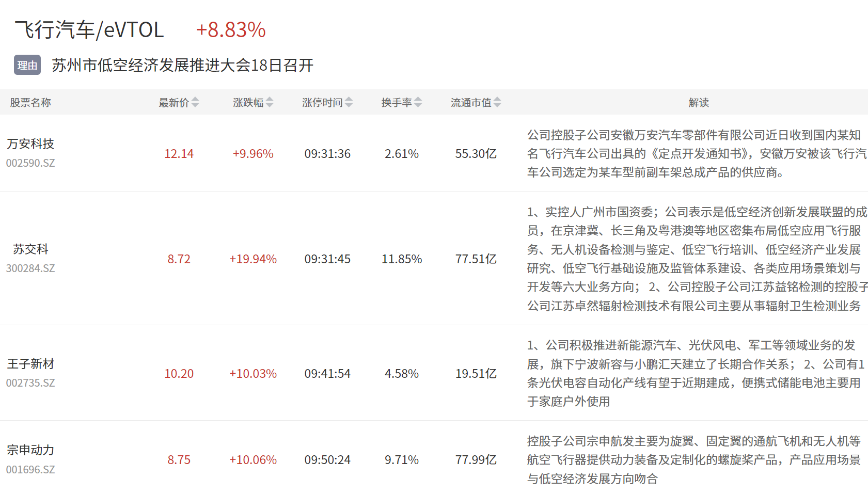Click the 解读 column header

[x=699, y=102]
